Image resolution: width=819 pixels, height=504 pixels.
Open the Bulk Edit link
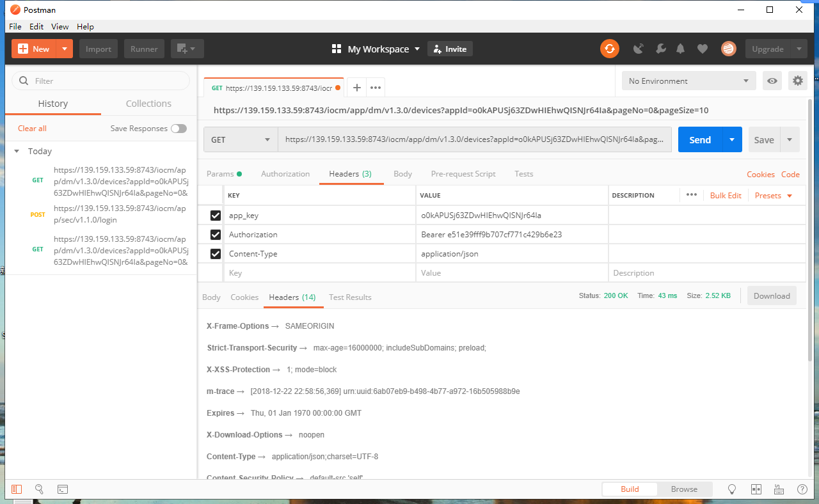click(x=726, y=196)
